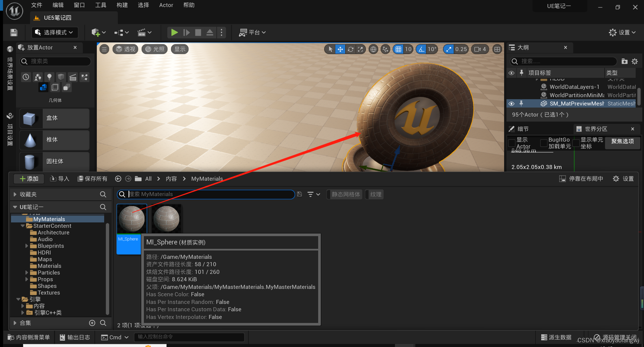Click the outliner add folder icon
Image resolution: width=644 pixels, height=347 pixels.
(625, 61)
